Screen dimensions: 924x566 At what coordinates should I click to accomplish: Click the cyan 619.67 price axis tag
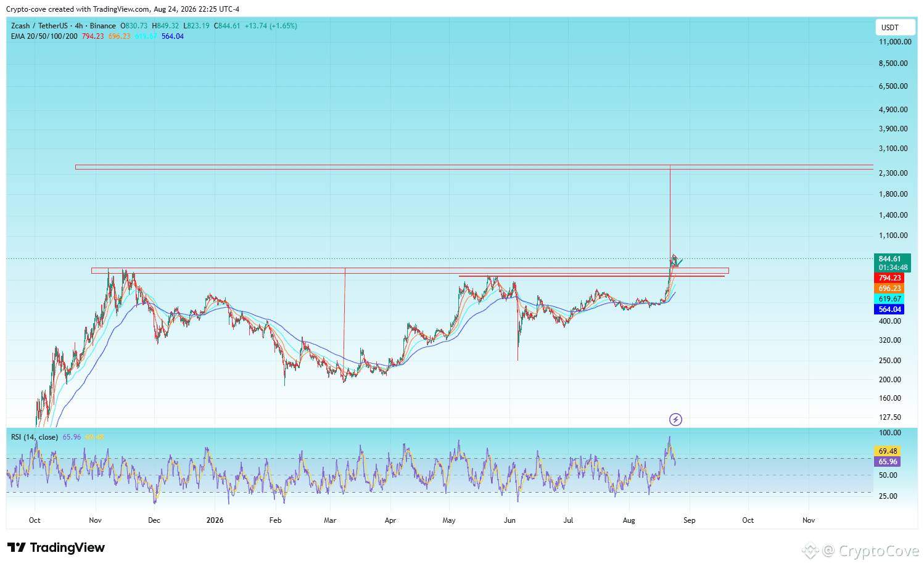coord(889,299)
